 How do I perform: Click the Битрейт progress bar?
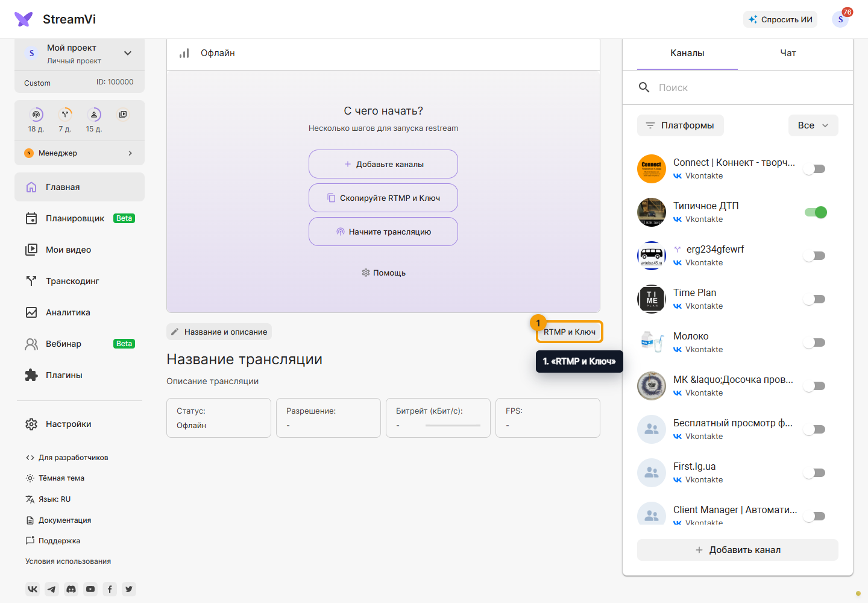[x=453, y=426]
